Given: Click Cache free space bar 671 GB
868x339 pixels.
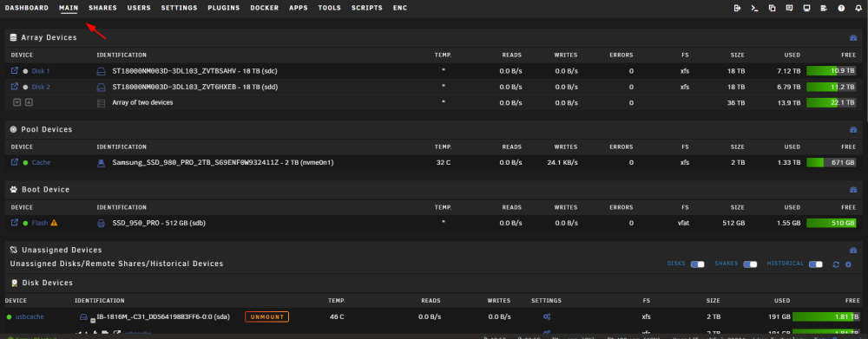Looking at the screenshot, I should click(x=832, y=163).
